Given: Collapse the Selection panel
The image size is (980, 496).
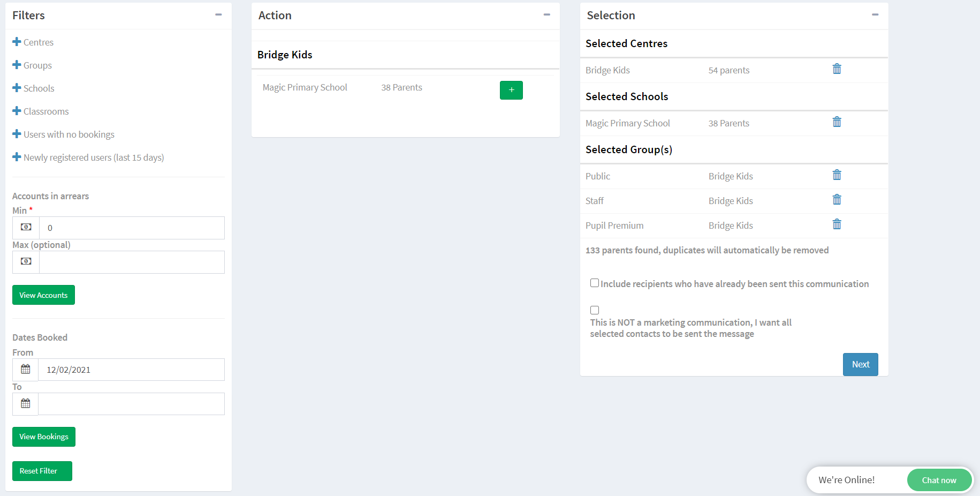Looking at the screenshot, I should 876,15.
